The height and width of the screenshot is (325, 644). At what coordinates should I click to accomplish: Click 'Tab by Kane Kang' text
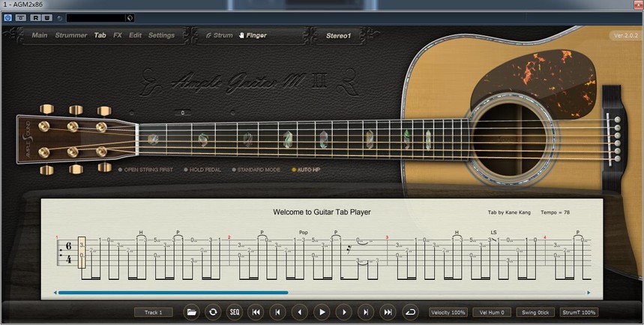tap(509, 212)
